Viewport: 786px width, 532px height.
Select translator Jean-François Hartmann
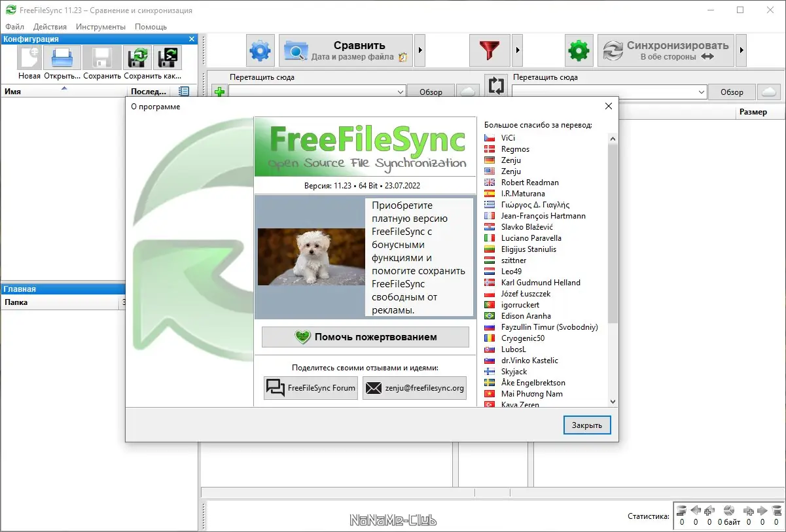(x=543, y=216)
